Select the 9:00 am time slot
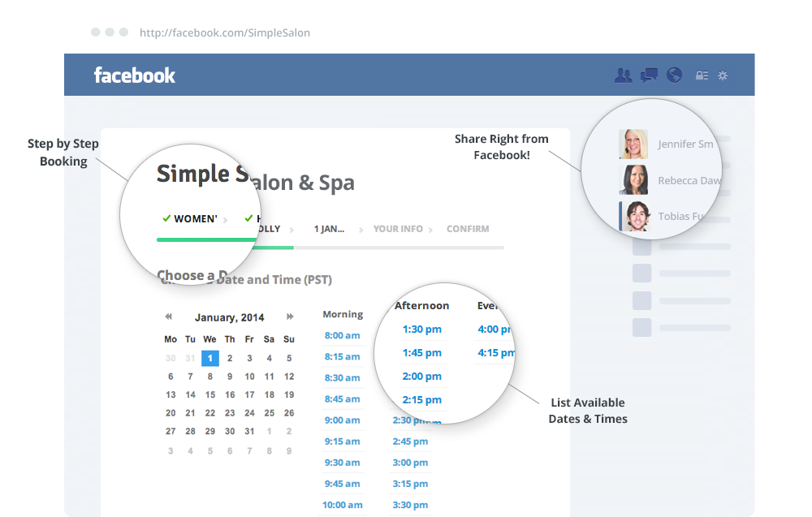Viewport: 812px width, 517px height. (x=343, y=420)
